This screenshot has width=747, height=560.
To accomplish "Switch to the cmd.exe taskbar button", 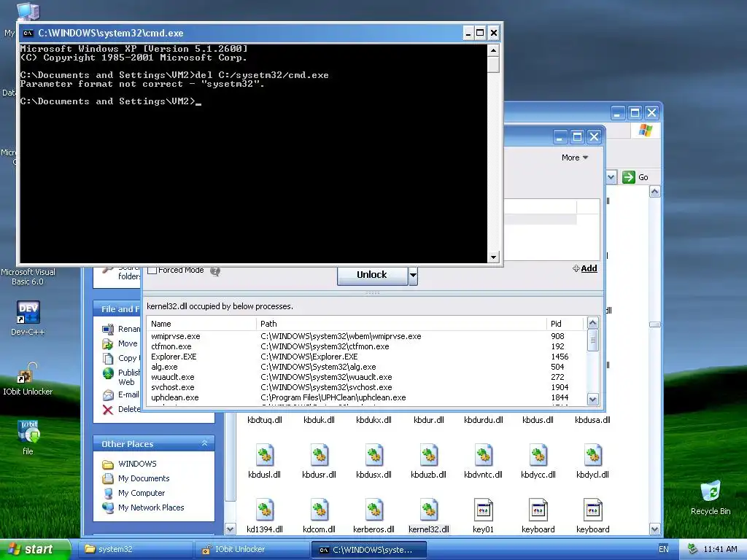I will 368,549.
